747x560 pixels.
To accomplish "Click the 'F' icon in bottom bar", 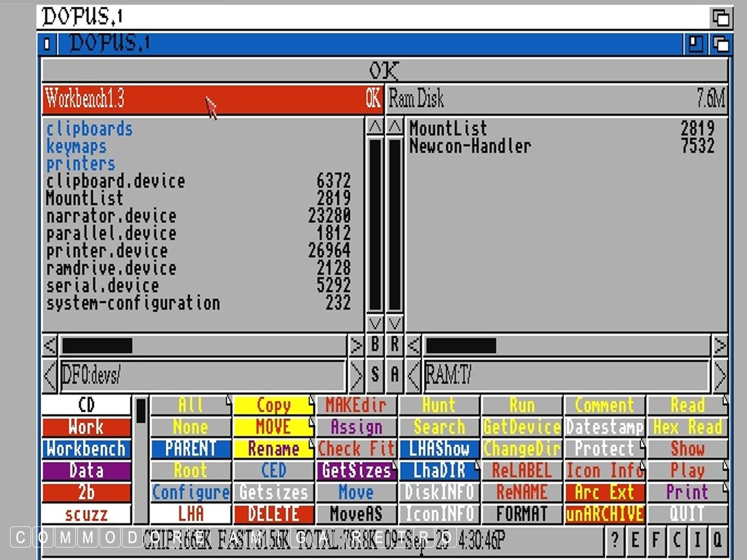I will (655, 539).
